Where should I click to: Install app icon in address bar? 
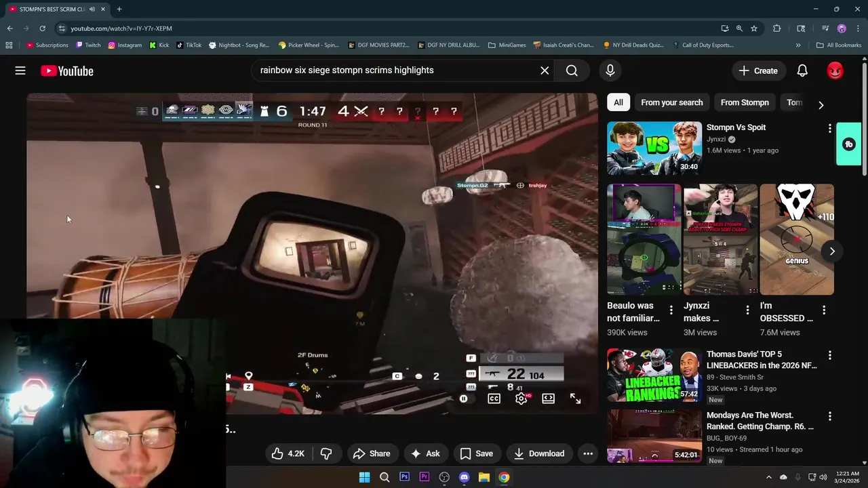[x=725, y=28]
